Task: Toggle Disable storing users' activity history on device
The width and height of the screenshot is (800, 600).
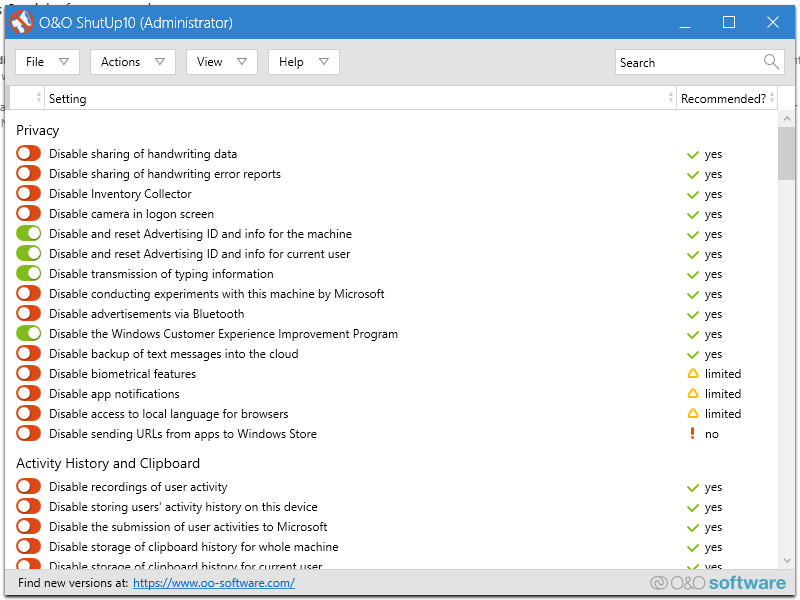Action: coord(28,506)
